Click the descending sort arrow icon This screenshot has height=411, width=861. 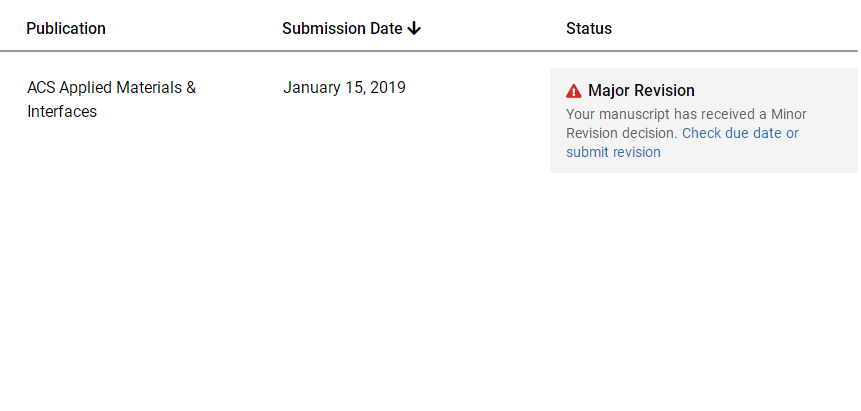coord(415,28)
